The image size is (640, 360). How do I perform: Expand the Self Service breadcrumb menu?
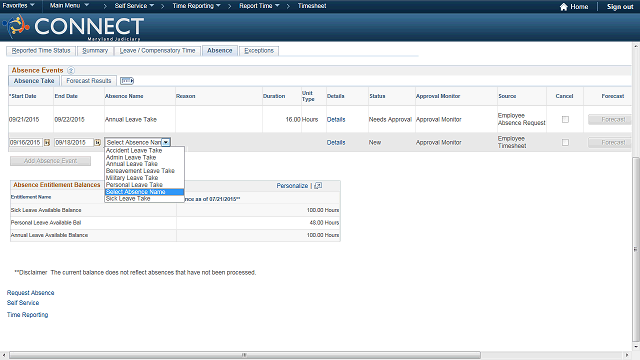click(134, 6)
